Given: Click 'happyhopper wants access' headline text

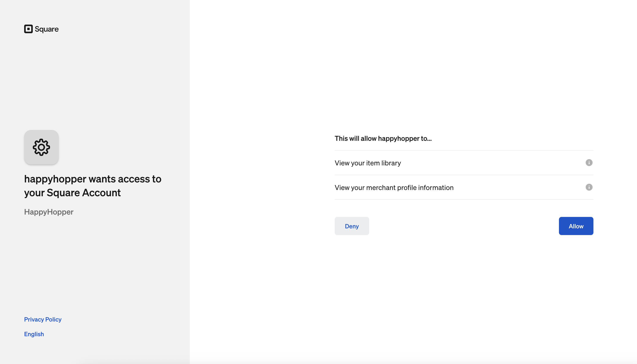Looking at the screenshot, I should pyautogui.click(x=93, y=186).
